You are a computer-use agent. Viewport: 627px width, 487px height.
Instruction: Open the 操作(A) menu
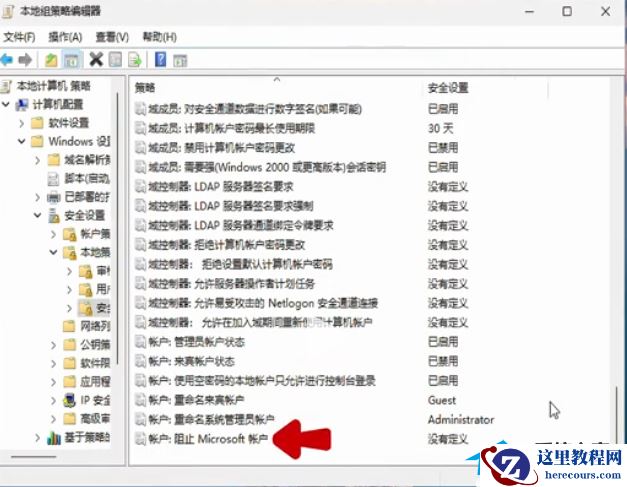(x=65, y=37)
